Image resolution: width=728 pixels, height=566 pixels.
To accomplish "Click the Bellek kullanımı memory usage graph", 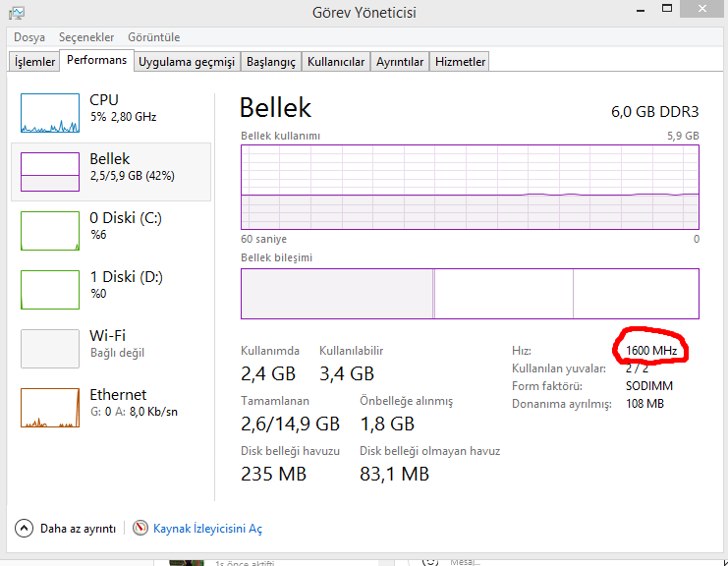I will [470, 187].
